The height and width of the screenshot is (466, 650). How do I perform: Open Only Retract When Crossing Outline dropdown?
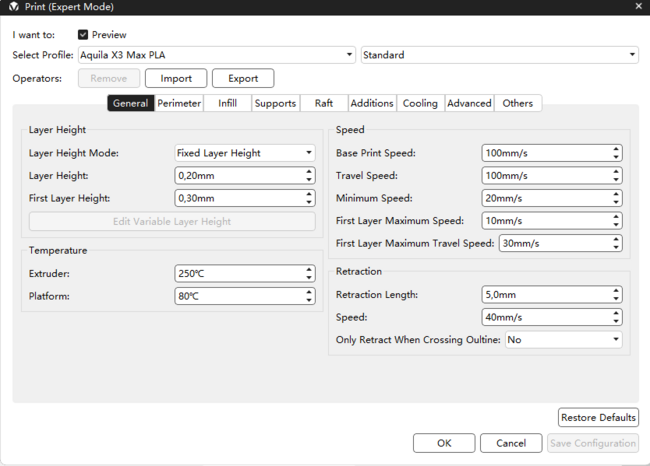563,340
